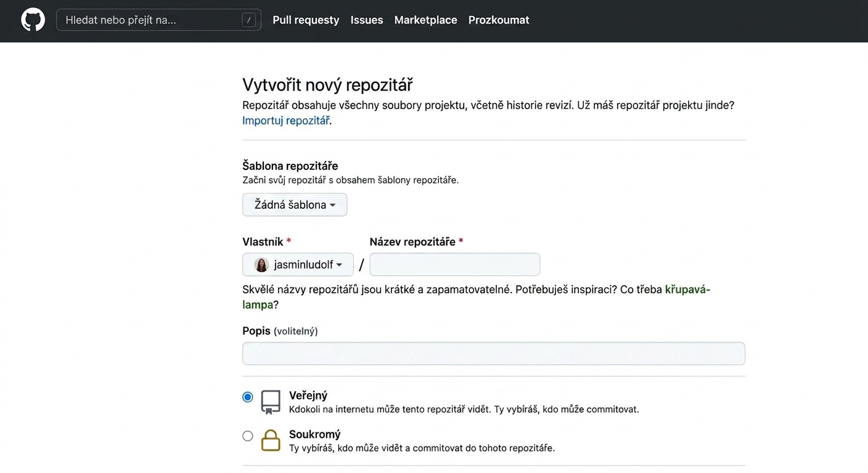The height and width of the screenshot is (473, 868).
Task: Use the suggested name 'křupavá-lampa'
Action: coord(687,289)
